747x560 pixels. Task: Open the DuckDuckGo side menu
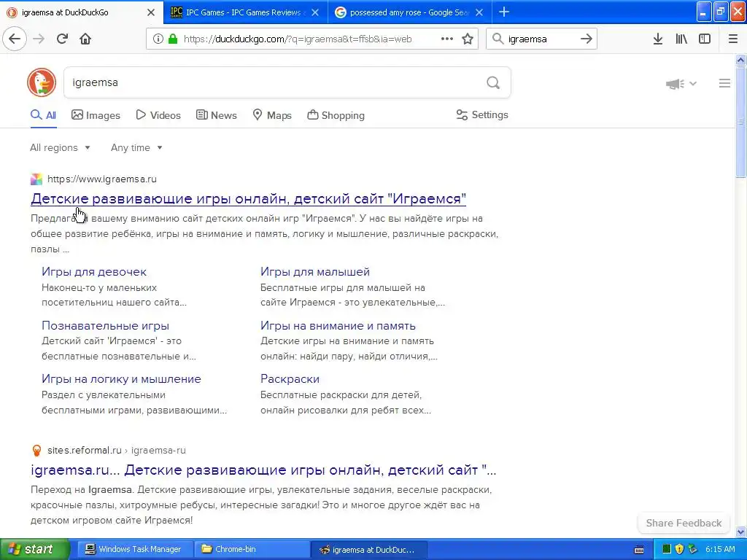point(724,83)
